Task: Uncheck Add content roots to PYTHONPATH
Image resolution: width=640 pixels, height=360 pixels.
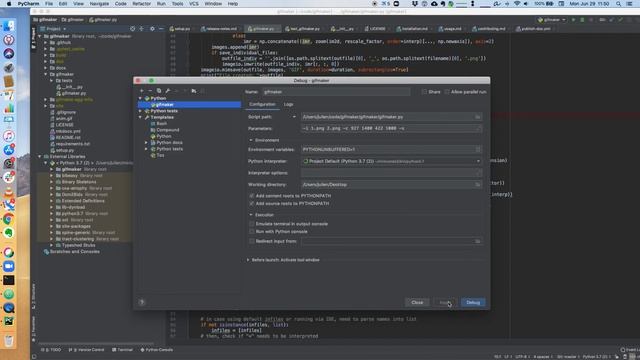Action: click(x=251, y=196)
